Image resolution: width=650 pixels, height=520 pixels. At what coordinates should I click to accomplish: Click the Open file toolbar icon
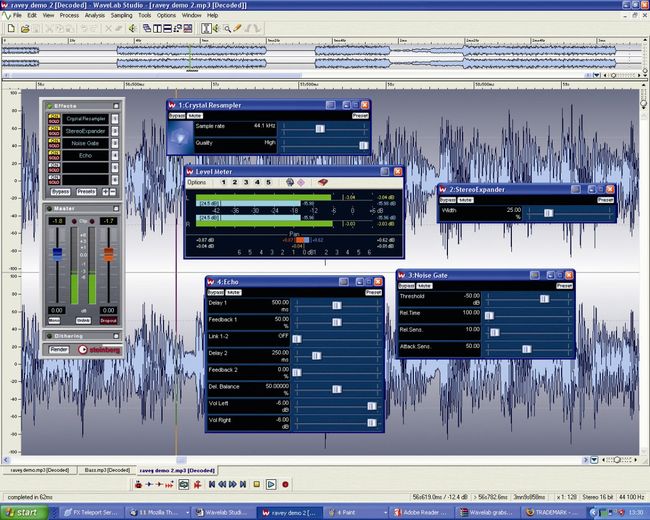[23, 28]
